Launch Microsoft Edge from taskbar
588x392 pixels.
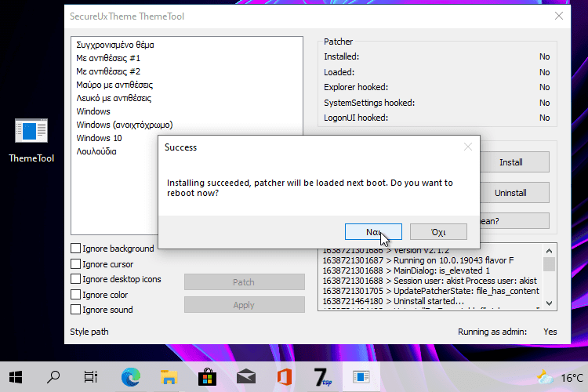tap(130, 377)
